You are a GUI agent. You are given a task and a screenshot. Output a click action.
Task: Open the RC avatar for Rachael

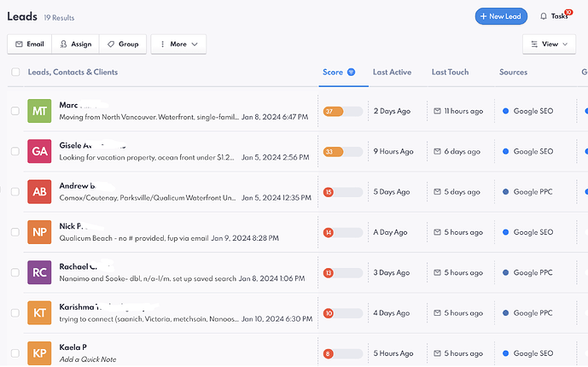pos(39,272)
